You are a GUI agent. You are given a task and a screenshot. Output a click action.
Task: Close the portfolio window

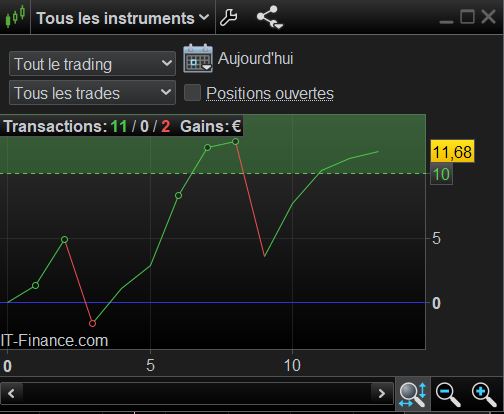[x=488, y=16]
